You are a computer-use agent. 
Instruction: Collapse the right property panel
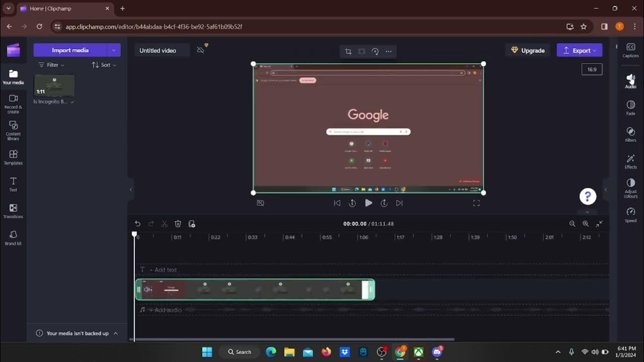[606, 190]
